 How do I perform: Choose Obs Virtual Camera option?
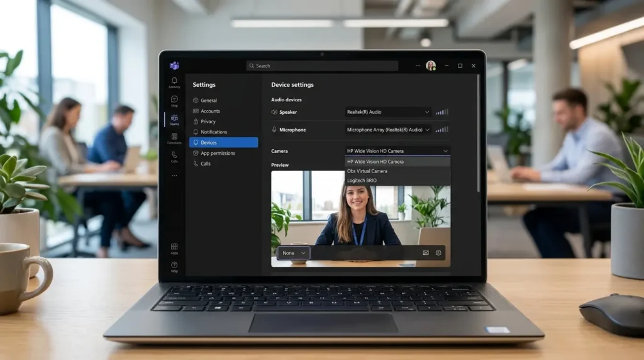click(397, 171)
